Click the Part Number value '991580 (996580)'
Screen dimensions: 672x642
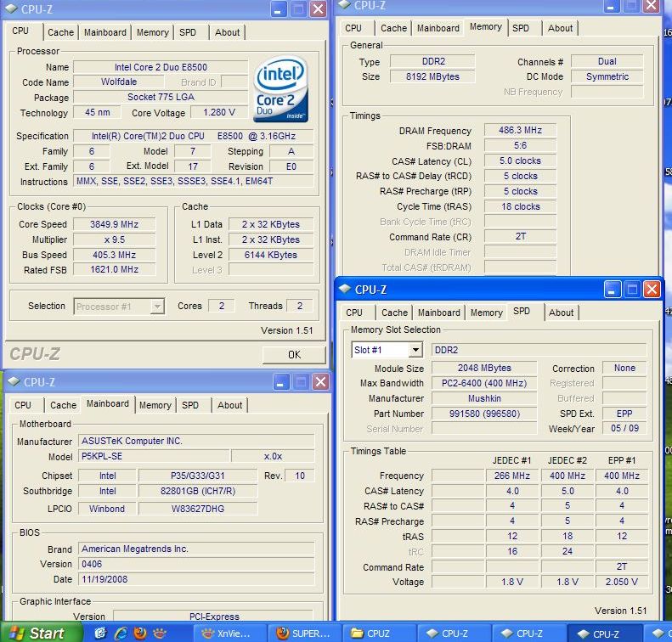click(x=484, y=414)
